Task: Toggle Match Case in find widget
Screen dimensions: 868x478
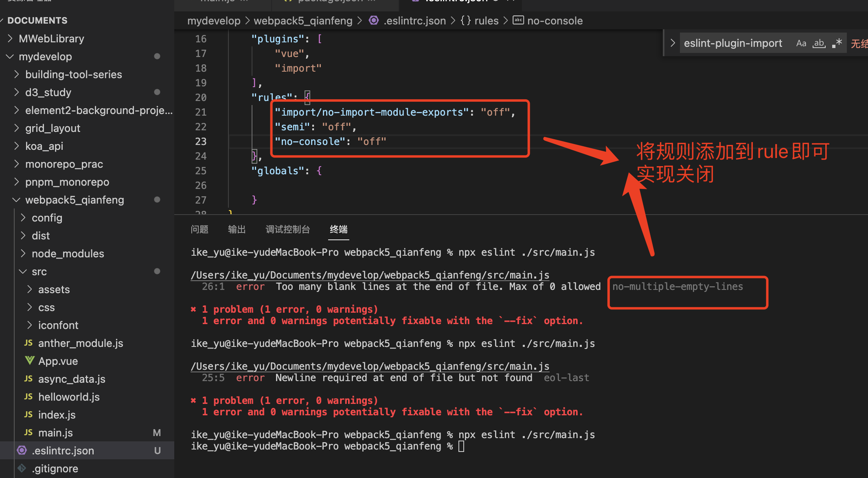Action: click(x=801, y=43)
